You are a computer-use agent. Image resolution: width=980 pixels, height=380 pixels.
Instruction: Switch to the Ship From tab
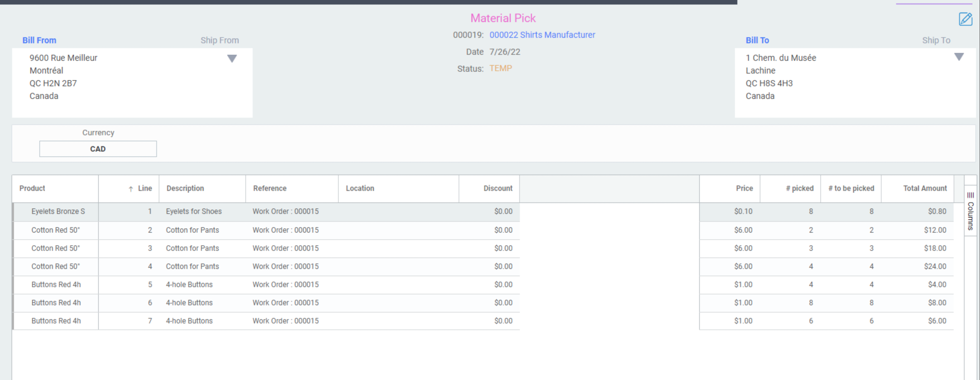click(220, 40)
